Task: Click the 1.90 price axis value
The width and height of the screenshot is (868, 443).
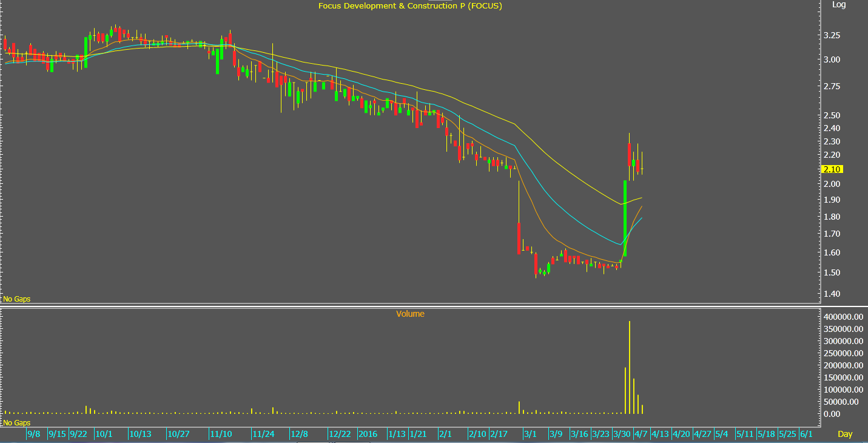Action: pos(831,200)
